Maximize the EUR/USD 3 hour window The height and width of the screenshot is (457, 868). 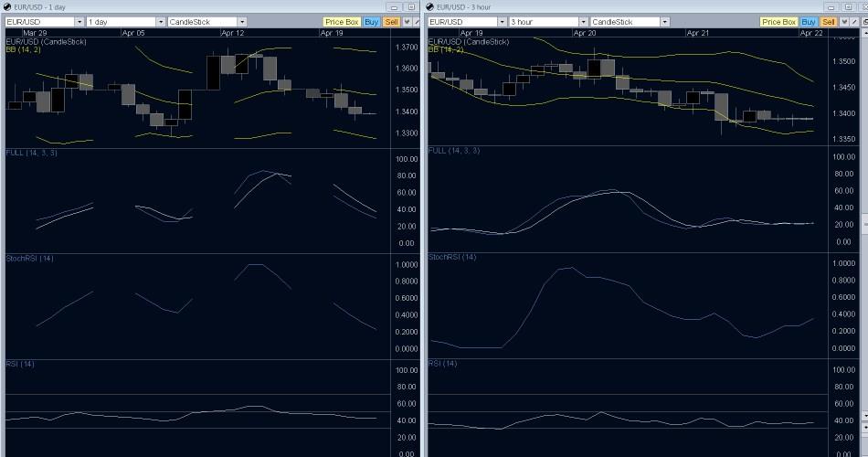point(848,7)
